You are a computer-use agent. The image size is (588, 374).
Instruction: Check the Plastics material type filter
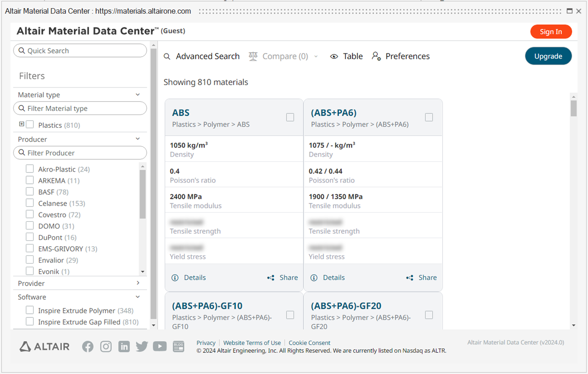(x=30, y=125)
